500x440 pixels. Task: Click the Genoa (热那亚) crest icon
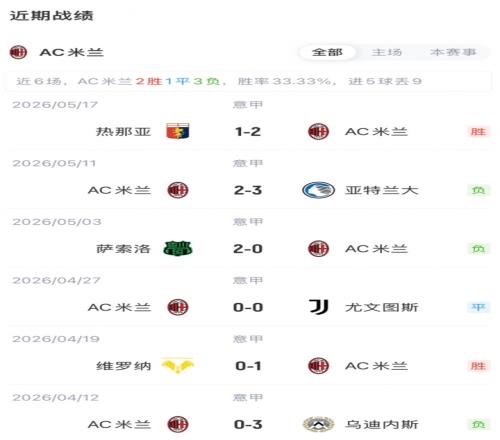[x=178, y=131]
